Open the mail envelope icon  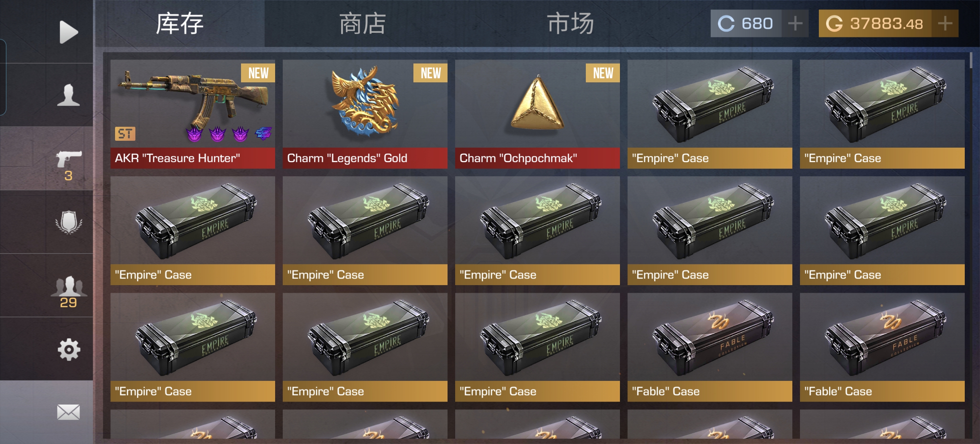pyautogui.click(x=69, y=412)
